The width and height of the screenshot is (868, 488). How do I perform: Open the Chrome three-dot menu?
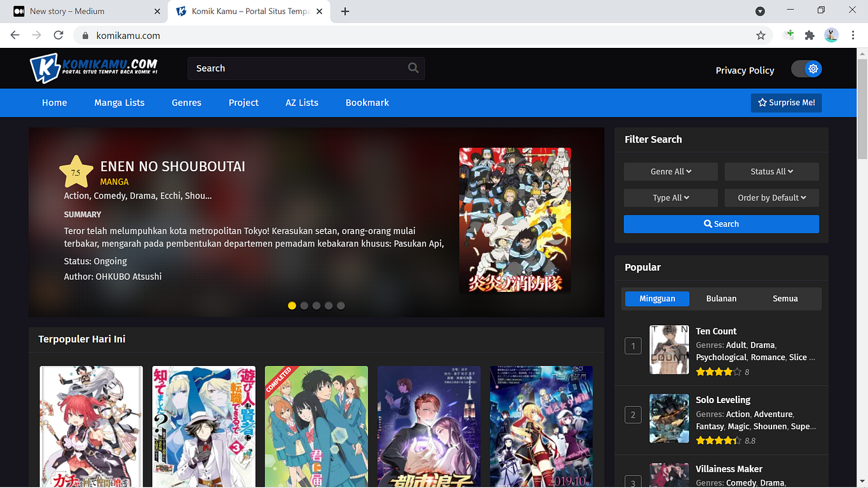pos(853,36)
